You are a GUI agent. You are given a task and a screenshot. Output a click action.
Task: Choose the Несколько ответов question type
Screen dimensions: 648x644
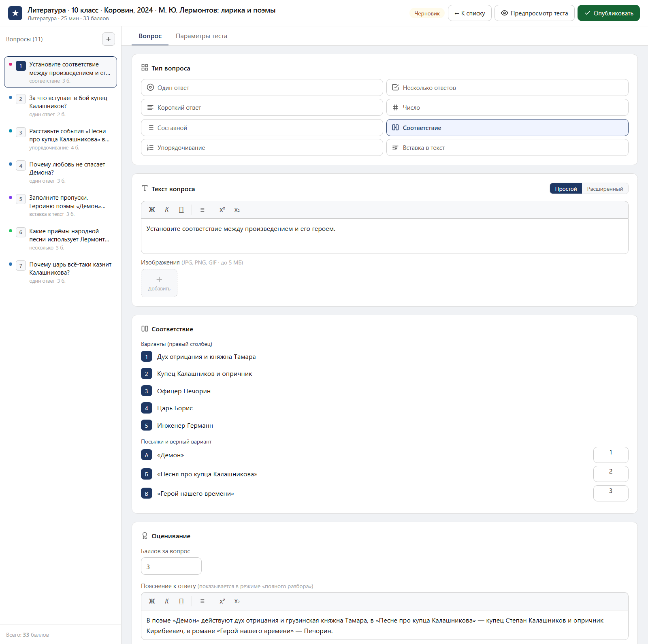[507, 87]
